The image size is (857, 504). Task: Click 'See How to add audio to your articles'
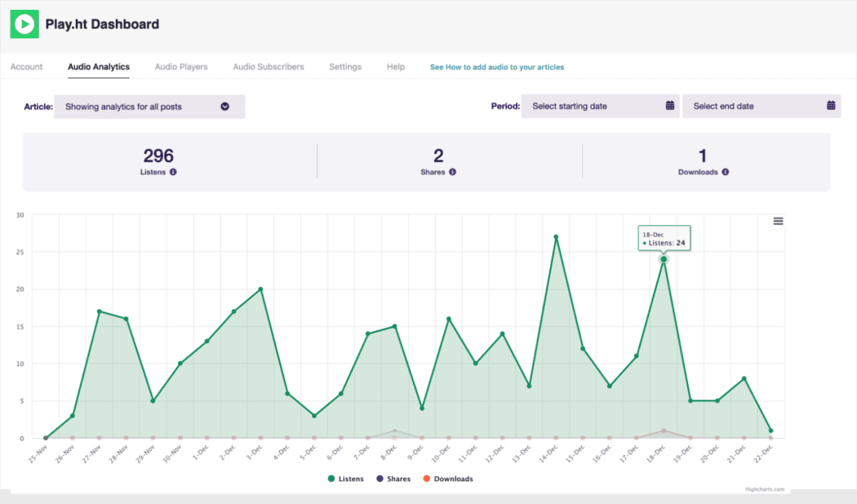click(496, 67)
